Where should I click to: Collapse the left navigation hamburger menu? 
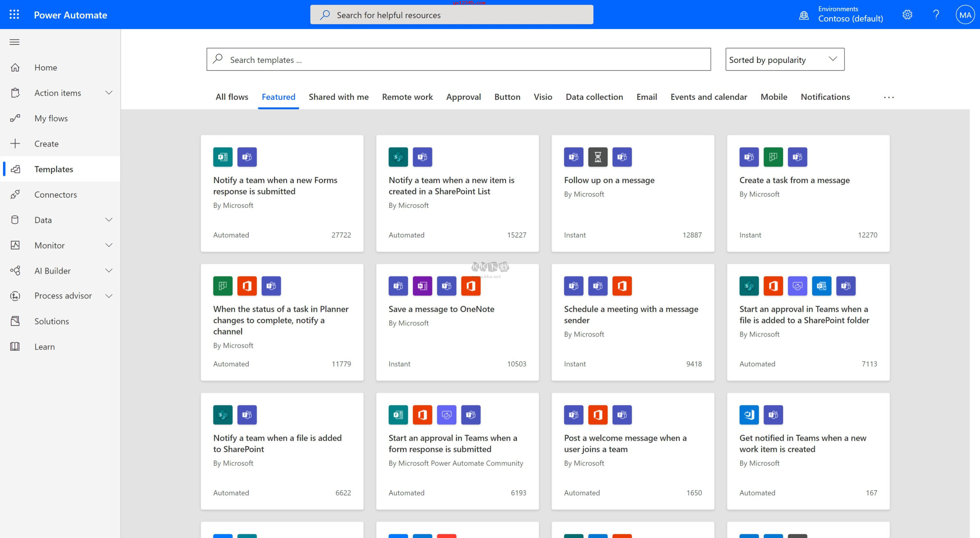[x=14, y=42]
